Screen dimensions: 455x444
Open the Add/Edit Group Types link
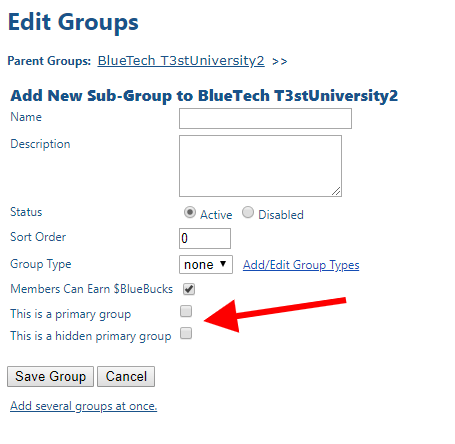(301, 265)
